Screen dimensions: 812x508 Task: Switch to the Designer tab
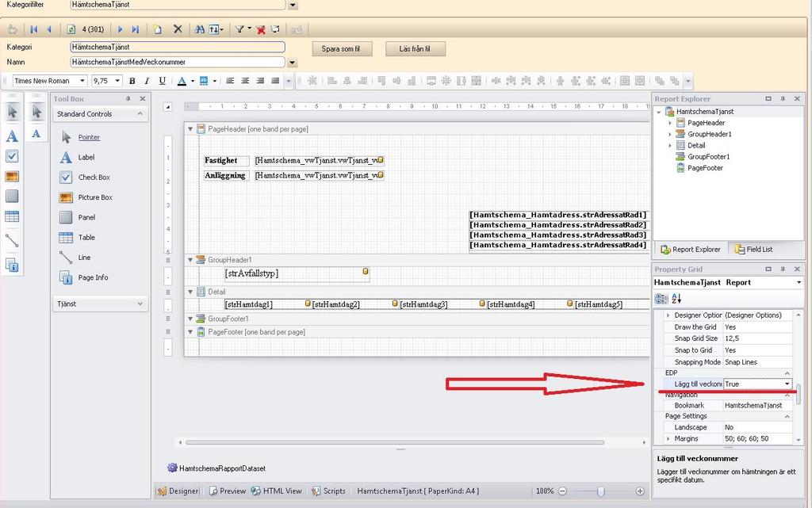click(178, 491)
